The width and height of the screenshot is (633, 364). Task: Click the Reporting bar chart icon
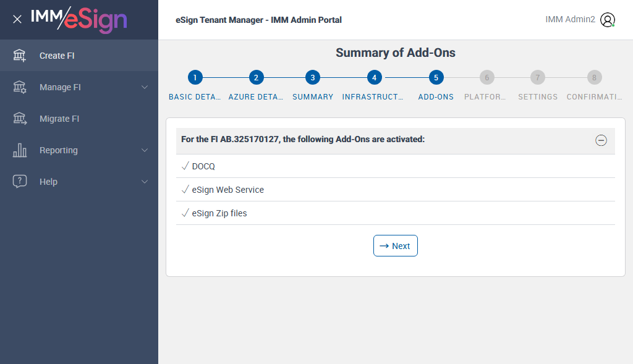click(20, 150)
